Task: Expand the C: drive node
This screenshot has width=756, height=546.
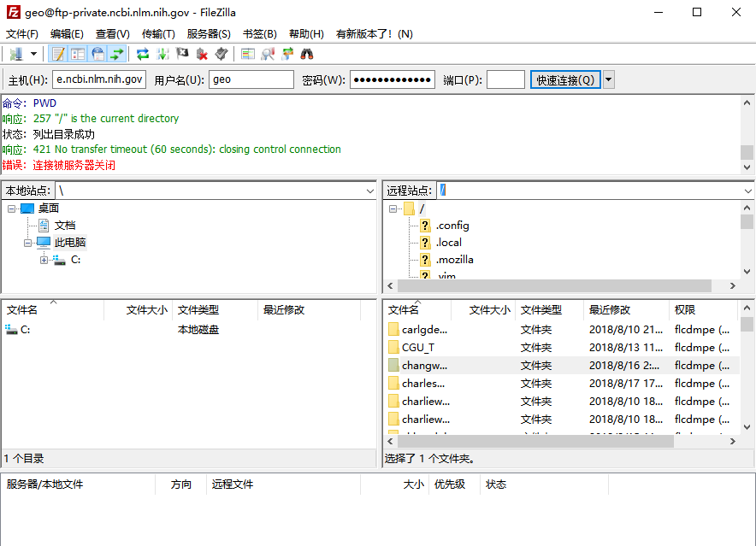Action: click(44, 259)
